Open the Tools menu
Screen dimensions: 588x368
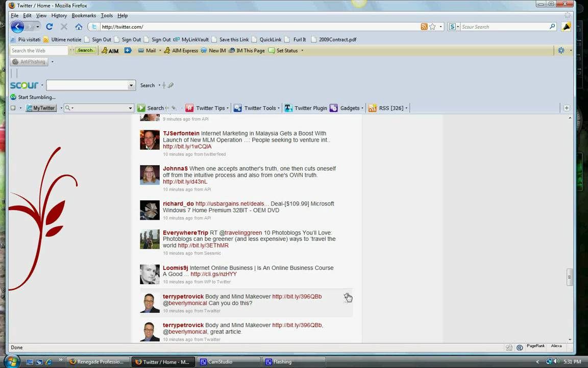(x=107, y=15)
